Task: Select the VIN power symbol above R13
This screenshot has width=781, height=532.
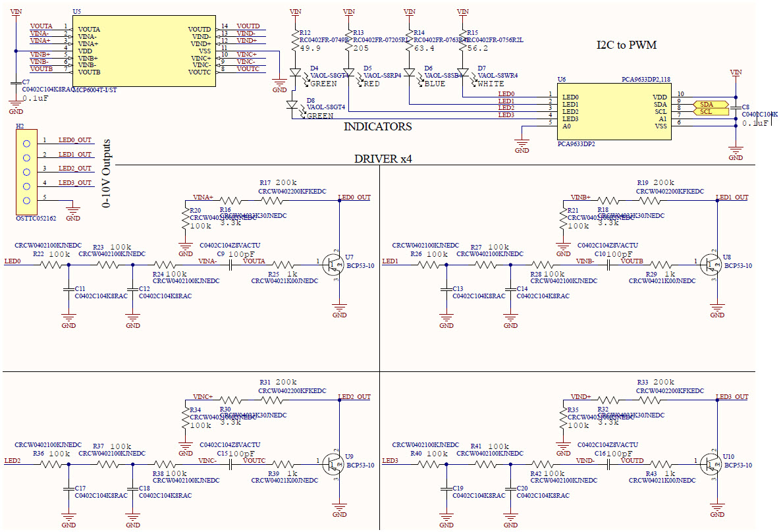Action: 348,11
